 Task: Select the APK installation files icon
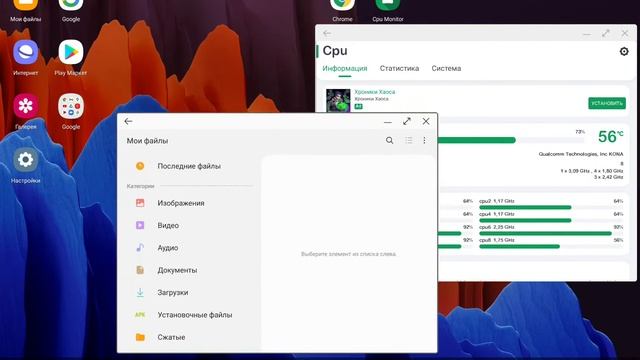[x=140, y=315]
